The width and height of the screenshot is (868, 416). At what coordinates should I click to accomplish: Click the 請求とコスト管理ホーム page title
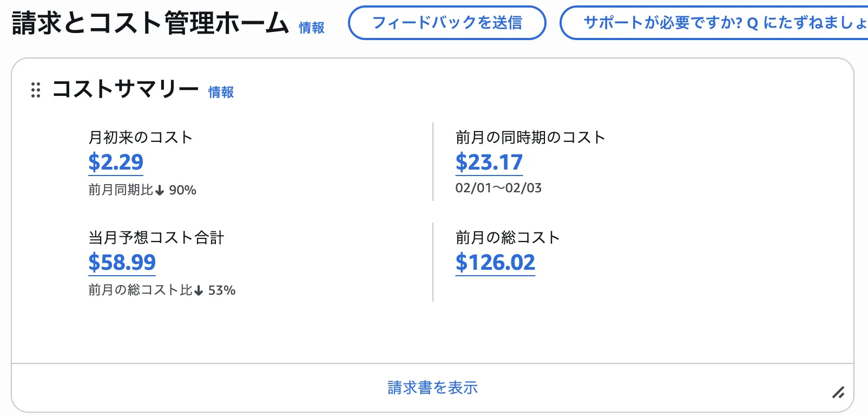click(x=150, y=23)
